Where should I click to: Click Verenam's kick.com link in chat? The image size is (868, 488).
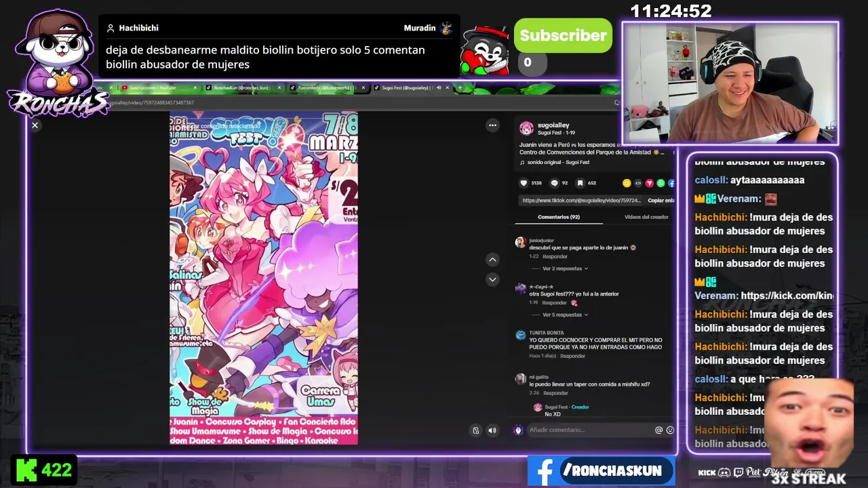[x=787, y=296]
